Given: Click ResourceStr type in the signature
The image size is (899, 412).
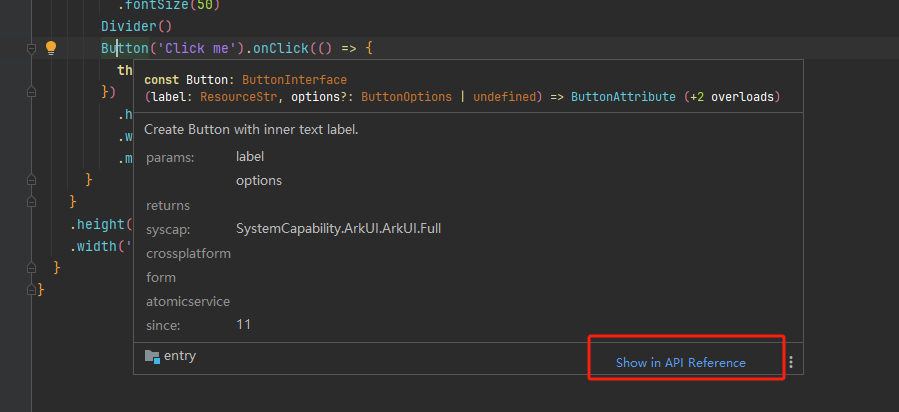Looking at the screenshot, I should click(x=239, y=97).
